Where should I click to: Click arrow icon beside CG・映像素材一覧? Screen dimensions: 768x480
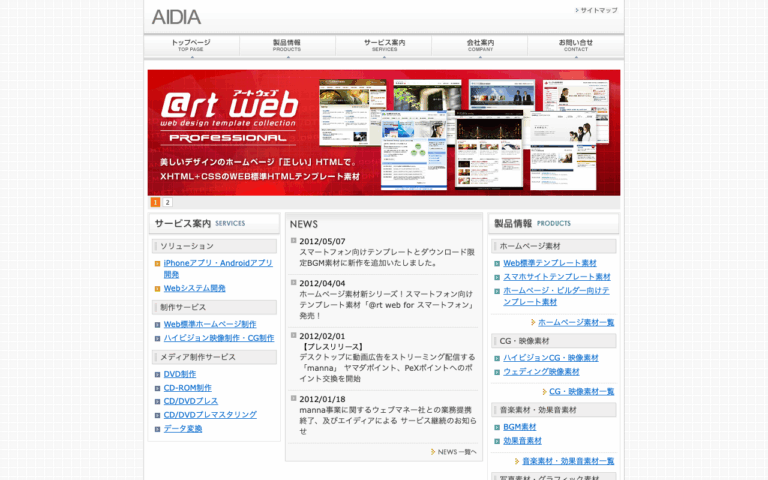[x=544, y=391]
